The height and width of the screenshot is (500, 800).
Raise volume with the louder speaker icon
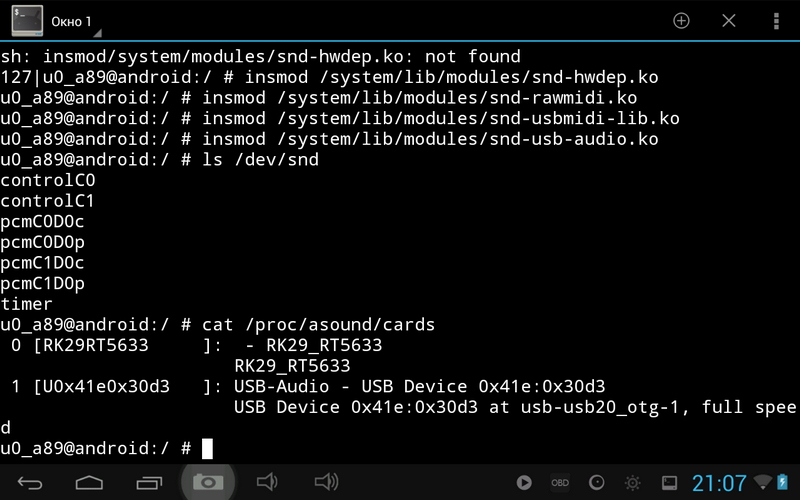pyautogui.click(x=326, y=483)
